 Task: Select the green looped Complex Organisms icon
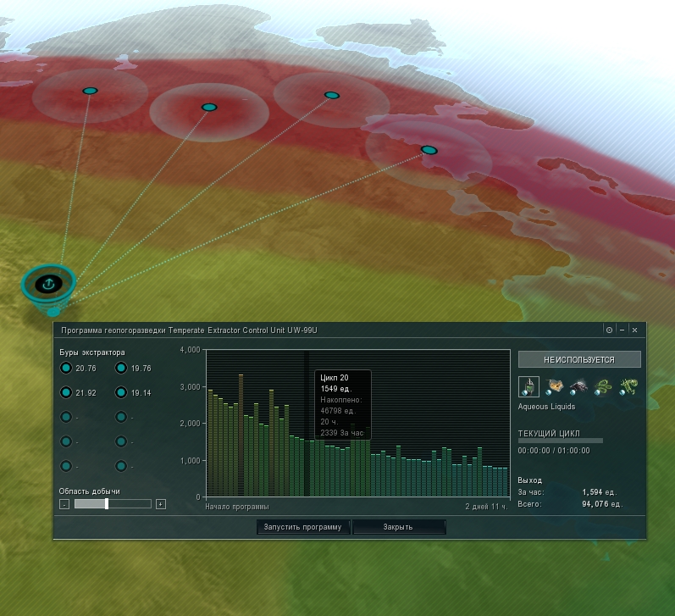[x=603, y=386]
